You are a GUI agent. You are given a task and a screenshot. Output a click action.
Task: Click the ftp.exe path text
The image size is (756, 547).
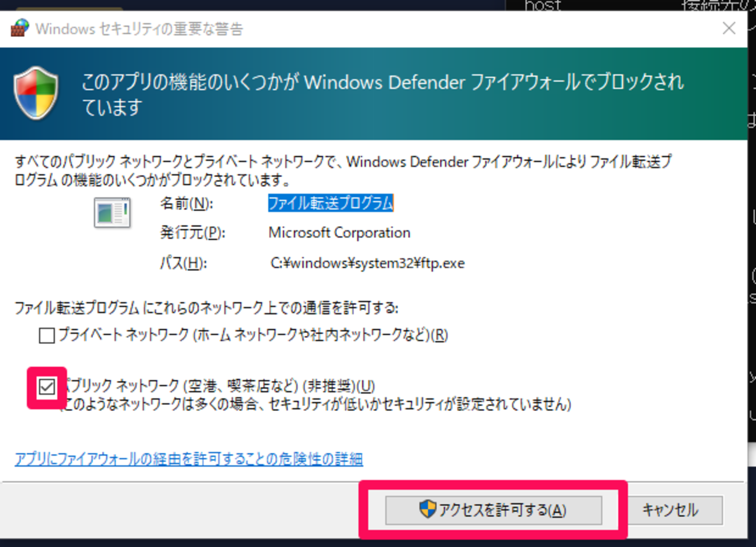pyautogui.click(x=368, y=264)
